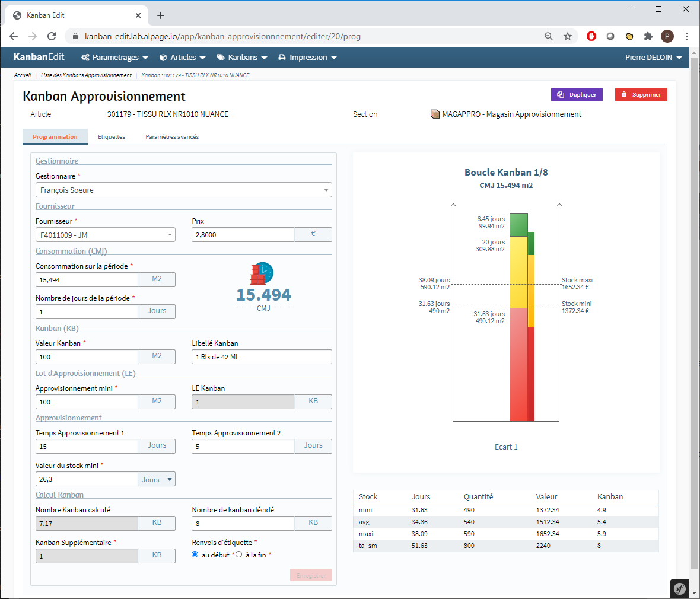This screenshot has height=599, width=700.
Task: Open the browser extensions puzzle icon
Action: (648, 36)
